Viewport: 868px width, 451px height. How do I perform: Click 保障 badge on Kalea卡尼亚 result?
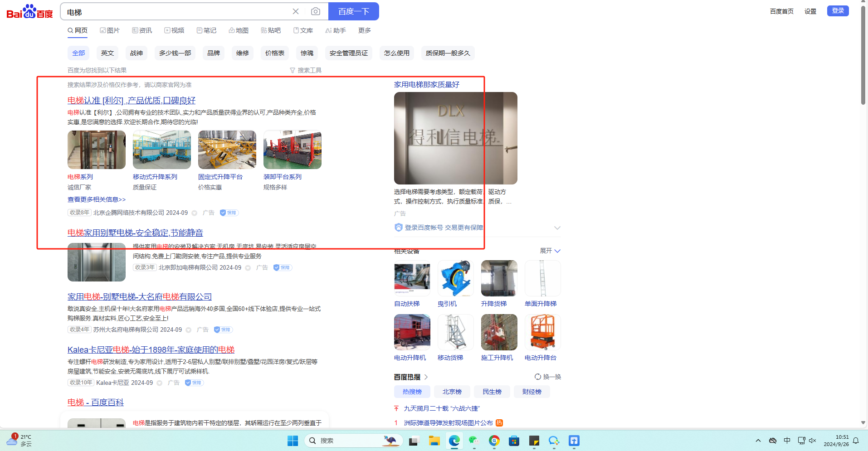tap(194, 383)
